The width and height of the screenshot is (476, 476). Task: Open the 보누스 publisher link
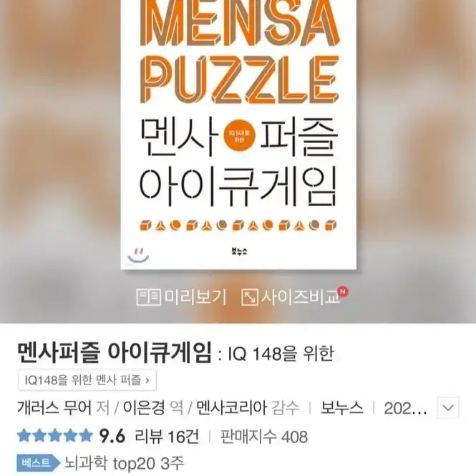coord(342,408)
